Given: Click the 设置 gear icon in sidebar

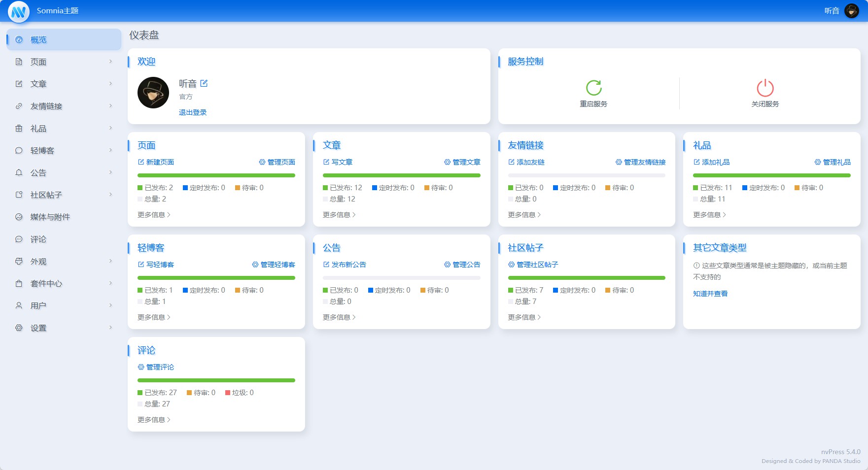Looking at the screenshot, I should click(x=19, y=328).
